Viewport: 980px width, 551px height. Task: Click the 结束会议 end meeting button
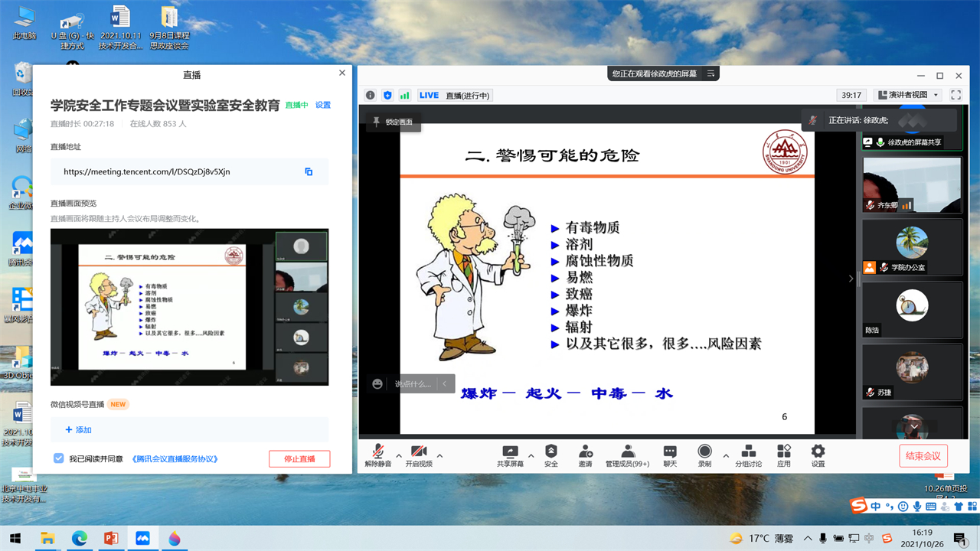(923, 455)
